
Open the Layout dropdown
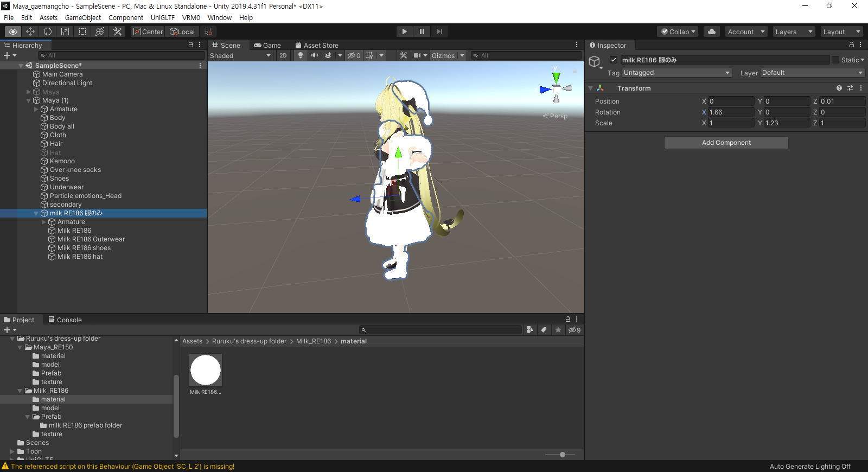[841, 31]
